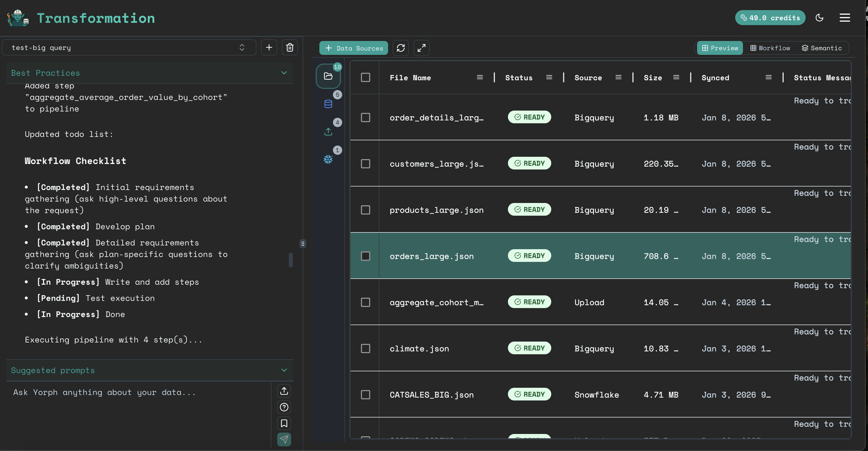Open the uploads panel in sidebar

coord(328,131)
